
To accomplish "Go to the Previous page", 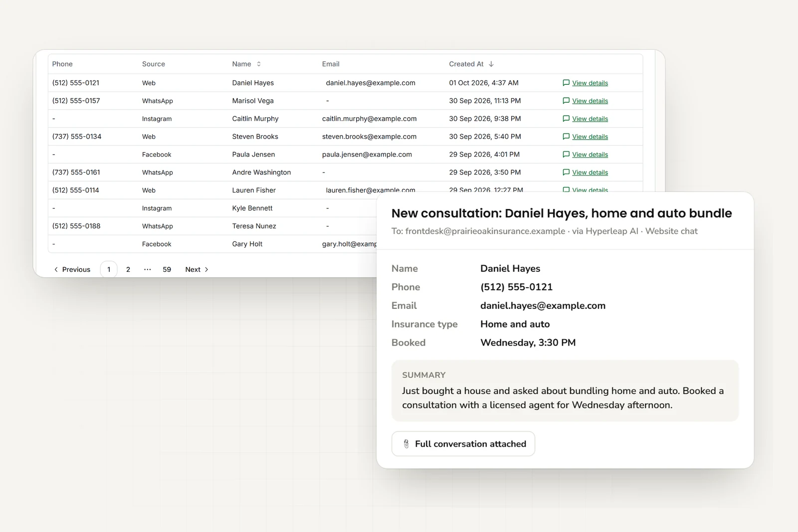I will pyautogui.click(x=72, y=269).
